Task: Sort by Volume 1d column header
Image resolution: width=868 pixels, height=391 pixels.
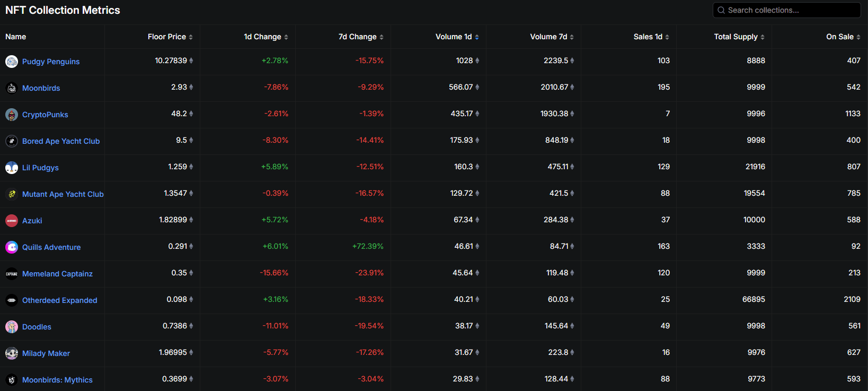Action: 457,37
